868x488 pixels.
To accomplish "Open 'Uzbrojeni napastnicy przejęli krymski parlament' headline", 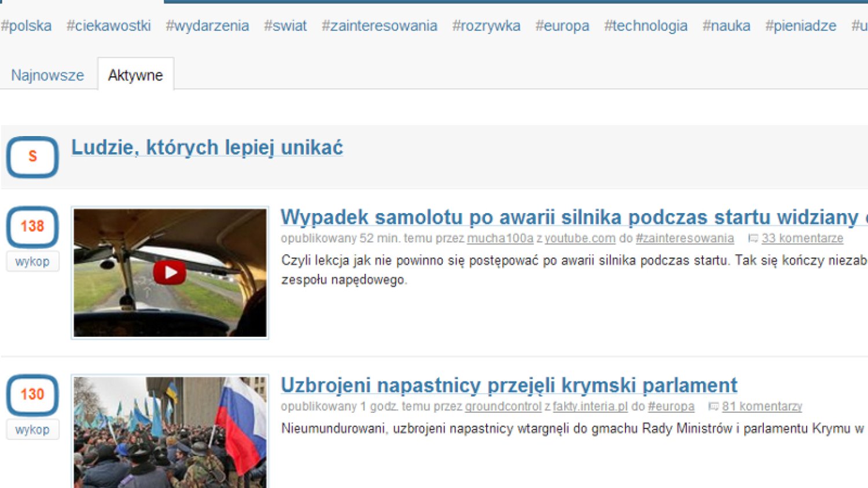I will 509,386.
